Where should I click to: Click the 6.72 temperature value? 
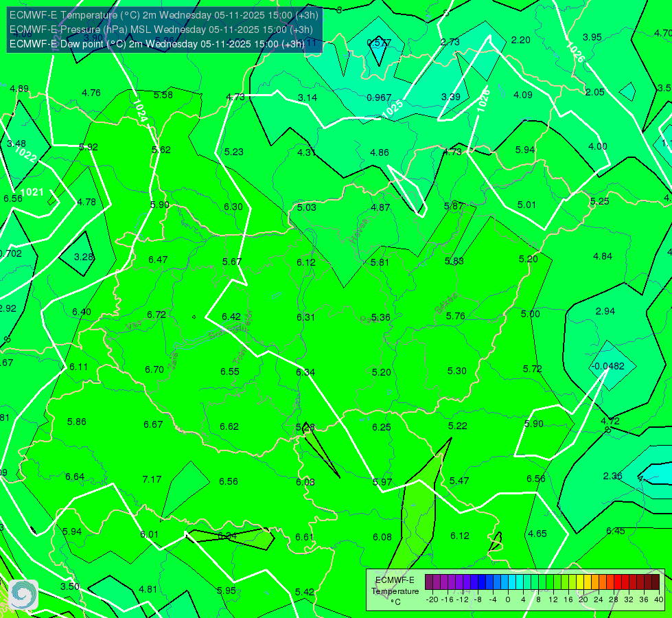157,314
